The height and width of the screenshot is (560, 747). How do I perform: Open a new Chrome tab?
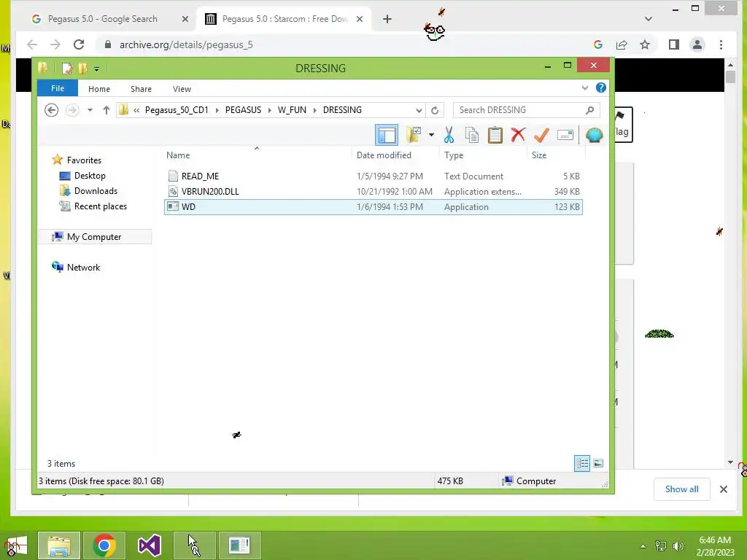387,19
